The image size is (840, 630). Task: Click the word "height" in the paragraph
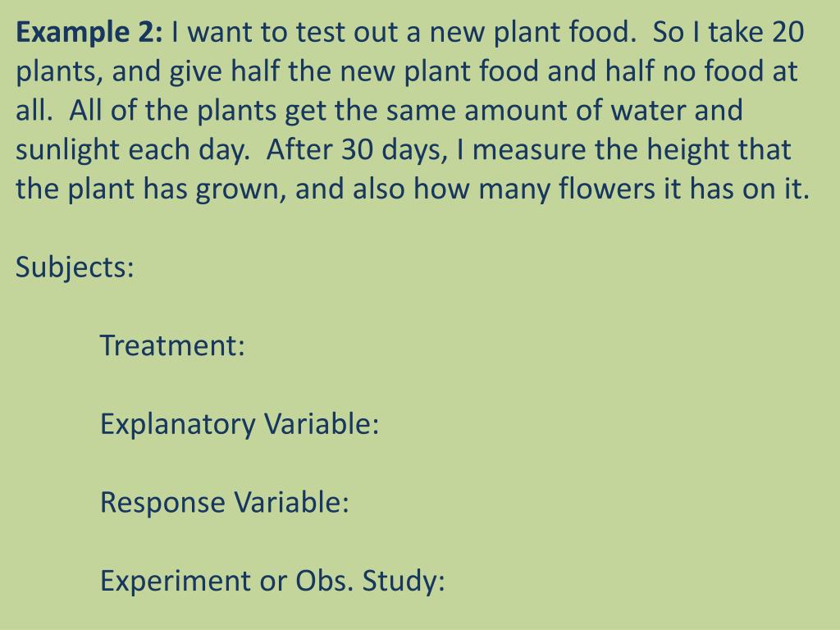click(x=692, y=150)
